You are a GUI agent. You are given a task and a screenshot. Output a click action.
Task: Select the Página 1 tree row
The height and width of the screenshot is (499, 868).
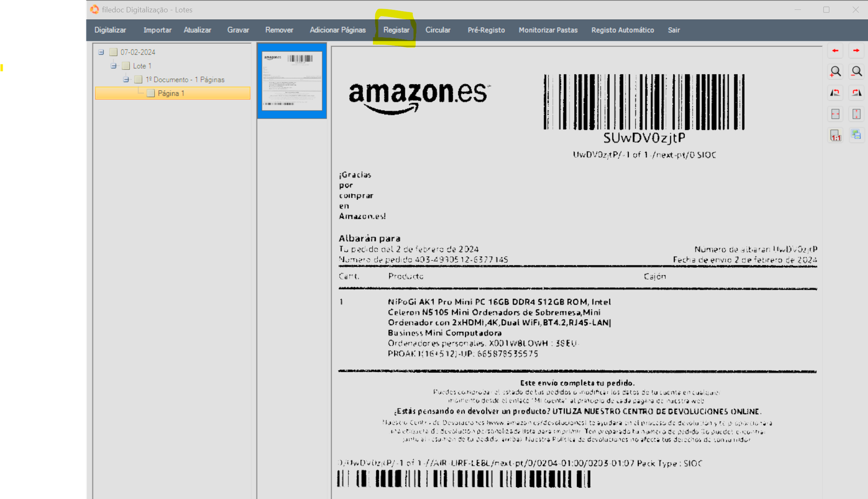tap(173, 93)
